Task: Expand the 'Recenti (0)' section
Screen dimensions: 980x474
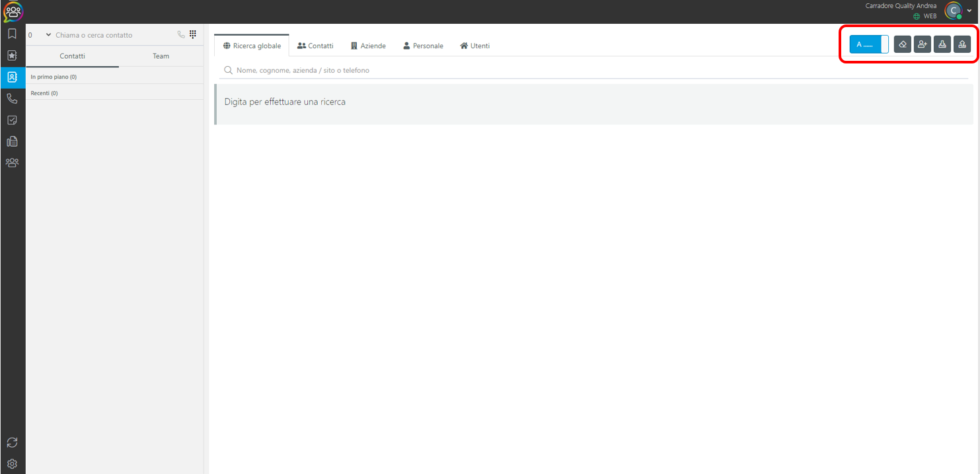Action: click(x=114, y=93)
